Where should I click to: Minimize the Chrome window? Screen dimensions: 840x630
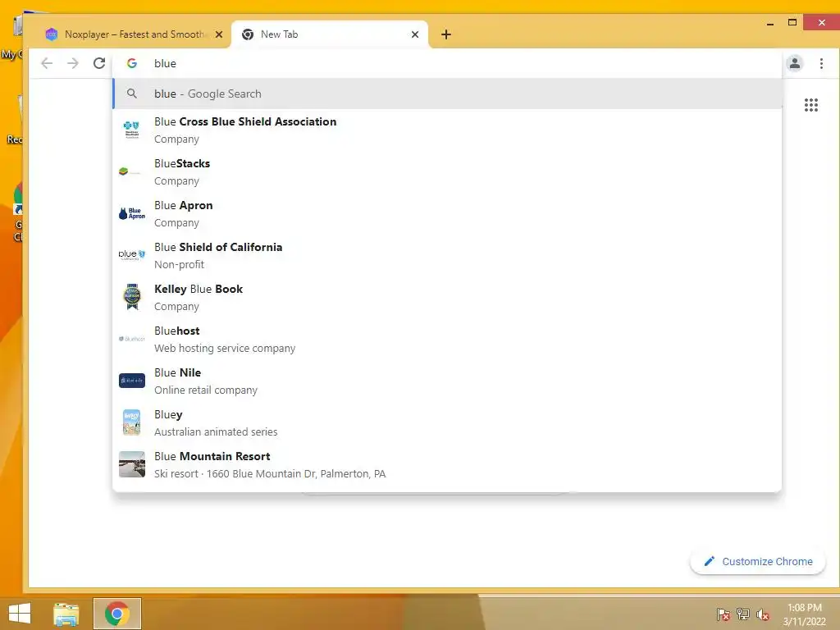coord(769,23)
